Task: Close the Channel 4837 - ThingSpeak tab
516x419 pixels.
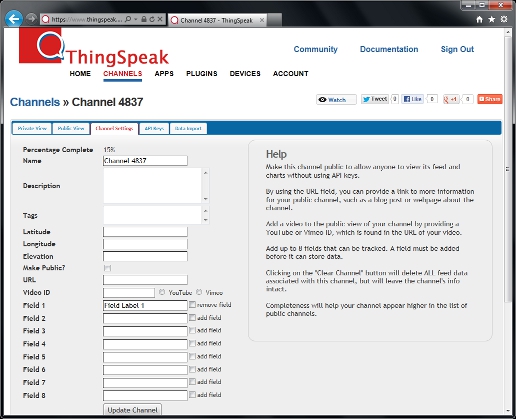Action: pos(262,20)
